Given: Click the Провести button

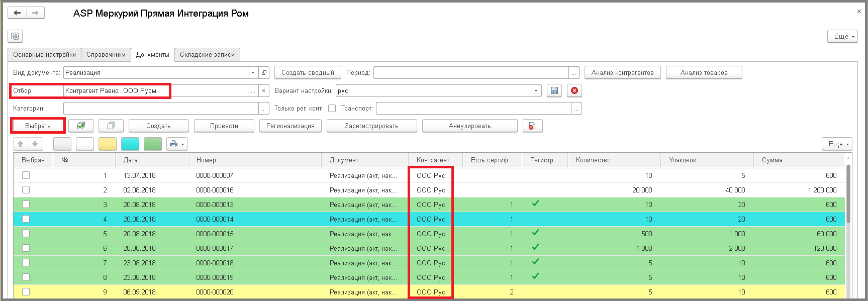Looking at the screenshot, I should [x=224, y=126].
